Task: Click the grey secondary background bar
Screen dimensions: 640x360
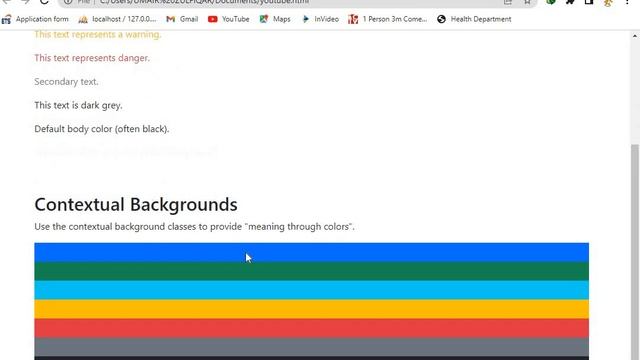Action: (x=311, y=347)
